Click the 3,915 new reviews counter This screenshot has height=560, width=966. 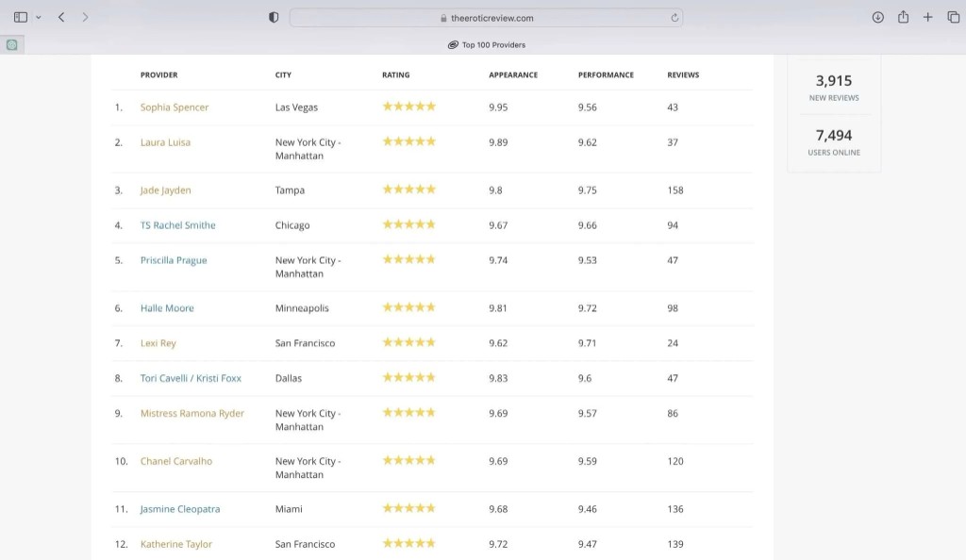pos(834,88)
